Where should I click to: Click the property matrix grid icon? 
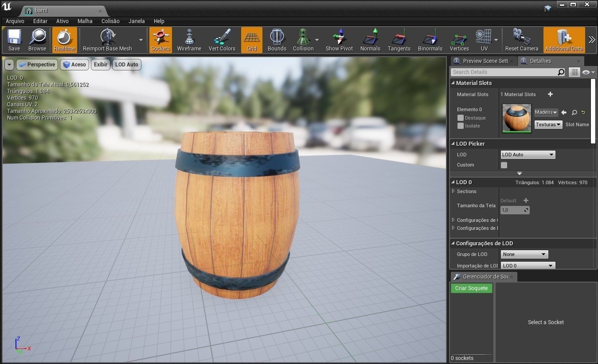tap(575, 72)
